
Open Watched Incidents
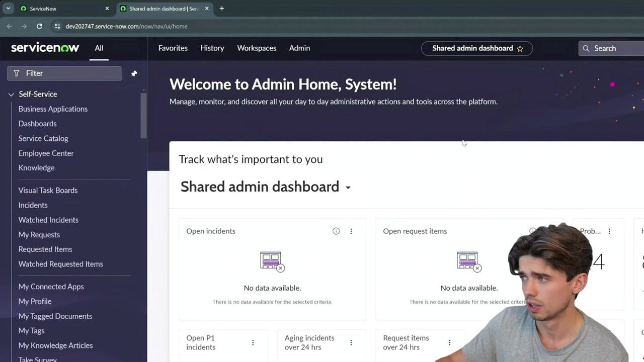(48, 220)
